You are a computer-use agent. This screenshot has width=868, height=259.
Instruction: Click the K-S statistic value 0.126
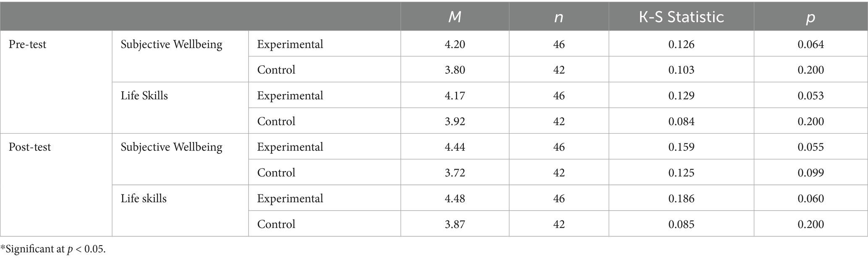click(681, 44)
